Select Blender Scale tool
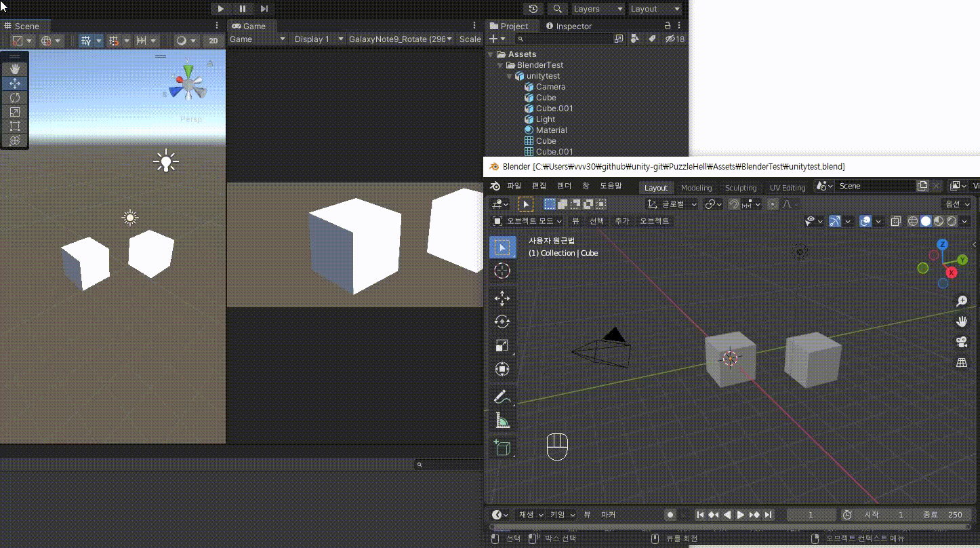The image size is (980, 548). point(502,346)
